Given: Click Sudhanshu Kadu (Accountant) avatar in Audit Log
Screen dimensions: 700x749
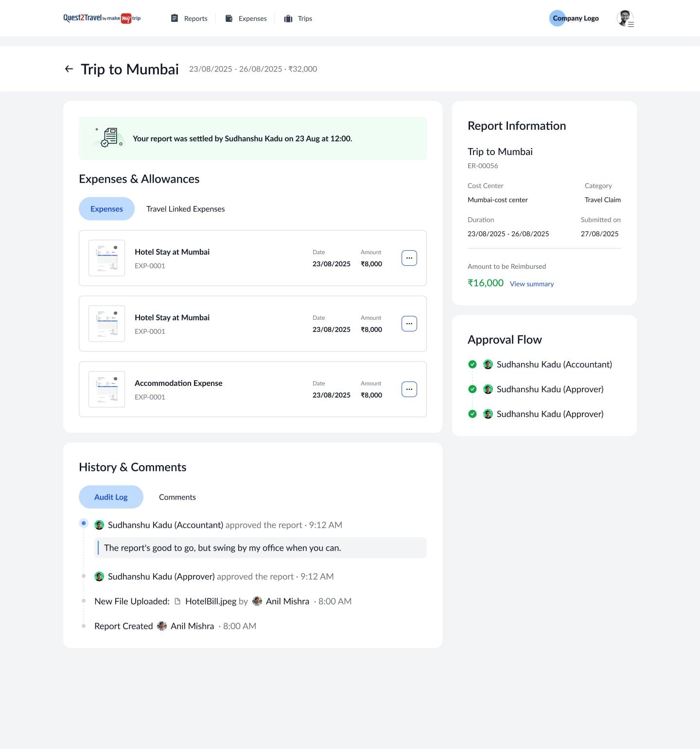Looking at the screenshot, I should (x=99, y=525).
